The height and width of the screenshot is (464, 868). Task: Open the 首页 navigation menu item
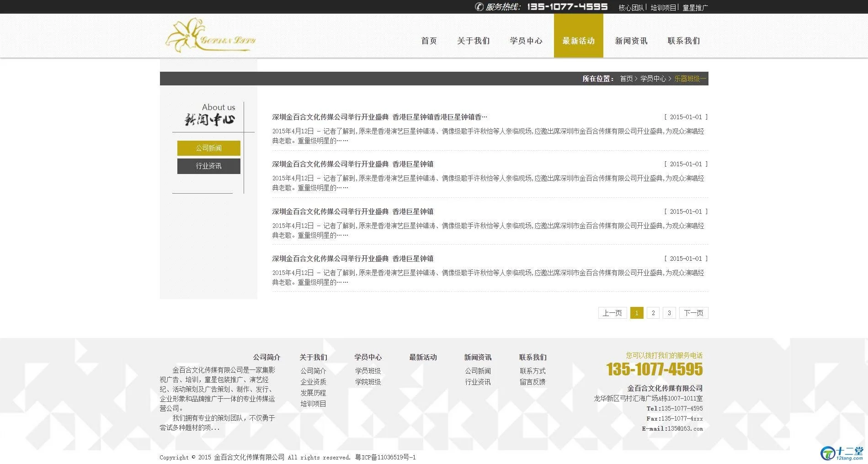click(x=429, y=41)
